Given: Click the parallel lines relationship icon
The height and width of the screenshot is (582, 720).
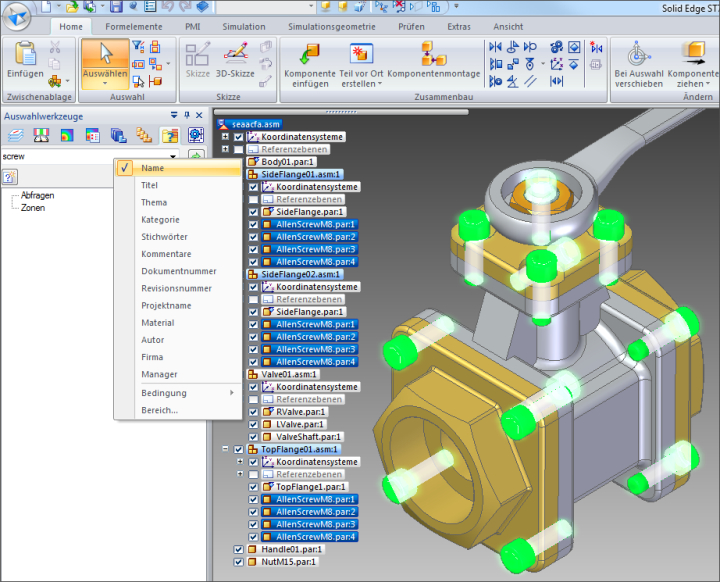Looking at the screenshot, I should pos(530,82).
